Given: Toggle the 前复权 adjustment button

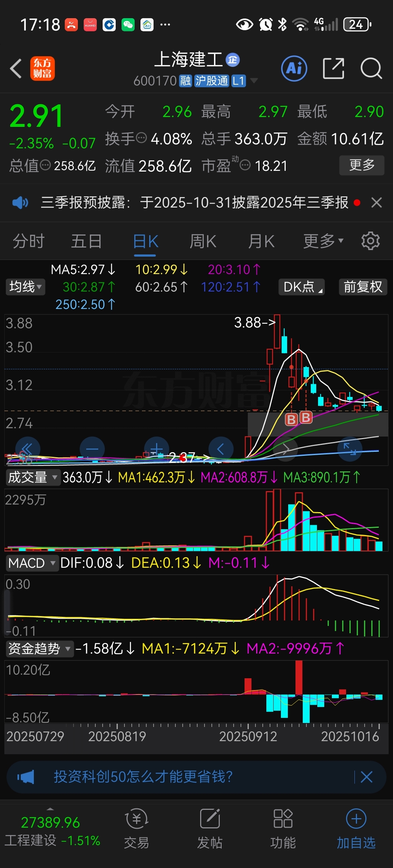Looking at the screenshot, I should pos(363,287).
